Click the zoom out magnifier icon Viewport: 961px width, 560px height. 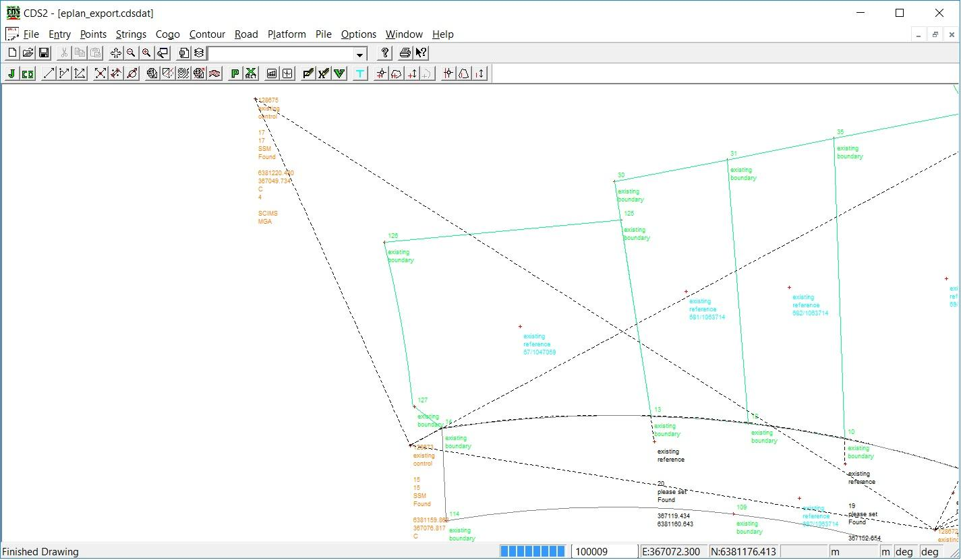[131, 53]
